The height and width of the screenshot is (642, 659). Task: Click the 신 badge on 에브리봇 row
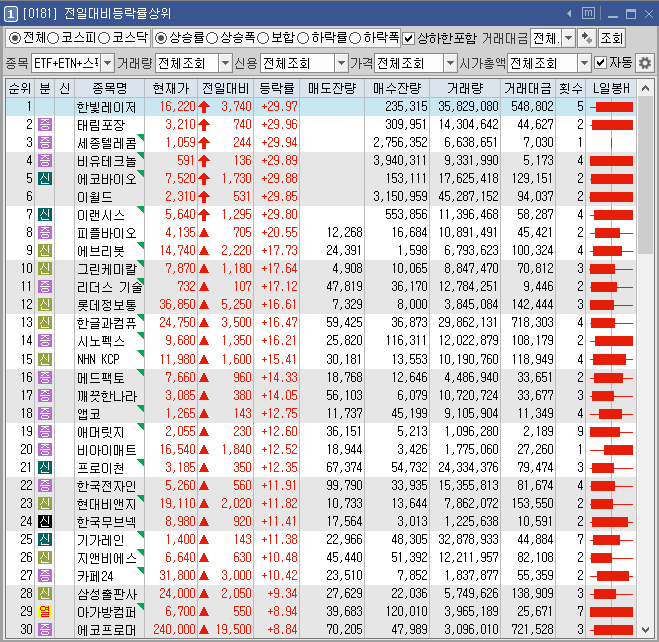click(x=45, y=251)
